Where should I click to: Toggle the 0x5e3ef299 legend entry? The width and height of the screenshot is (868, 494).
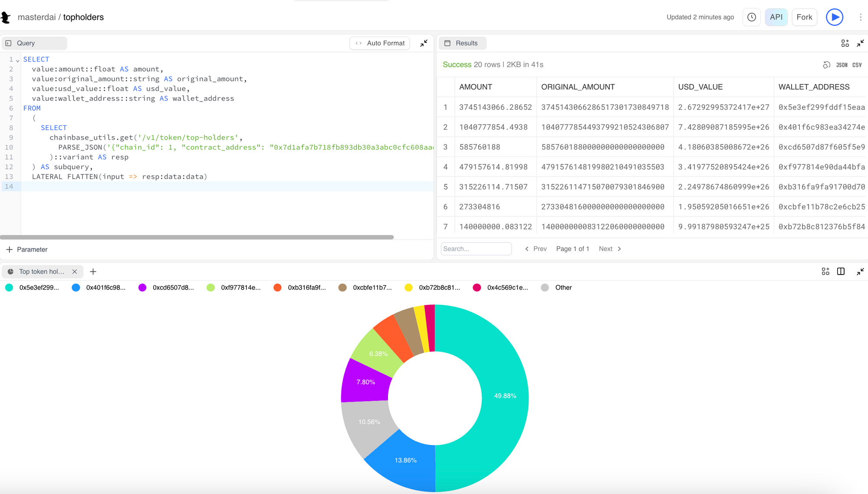[32, 288]
